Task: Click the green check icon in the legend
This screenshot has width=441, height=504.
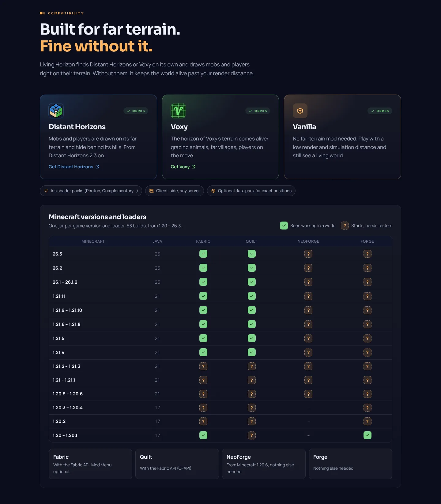Action: tap(284, 226)
